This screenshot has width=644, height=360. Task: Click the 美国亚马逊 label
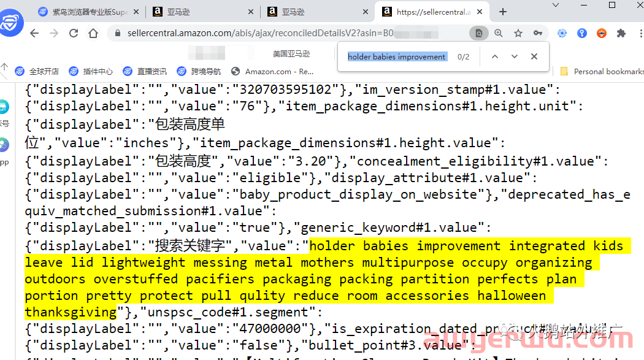point(291,54)
